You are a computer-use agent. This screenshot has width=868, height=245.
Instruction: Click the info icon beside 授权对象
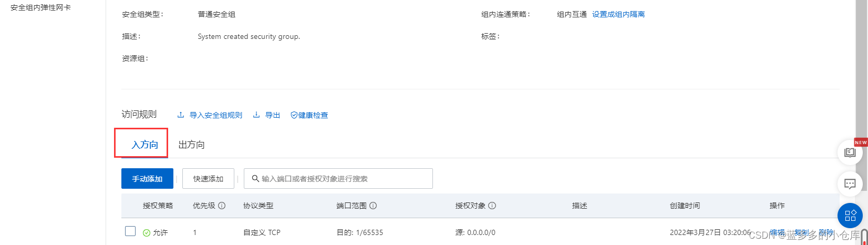point(492,206)
